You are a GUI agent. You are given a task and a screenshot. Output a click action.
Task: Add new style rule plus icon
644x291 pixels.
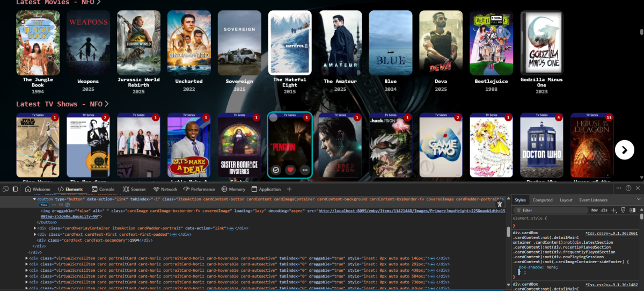pyautogui.click(x=613, y=210)
